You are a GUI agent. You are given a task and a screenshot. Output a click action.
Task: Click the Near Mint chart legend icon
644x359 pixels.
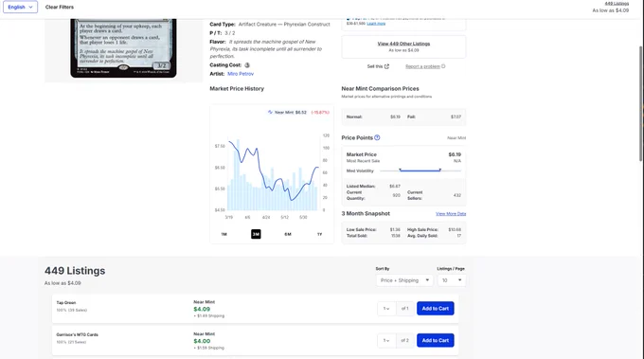coord(270,112)
